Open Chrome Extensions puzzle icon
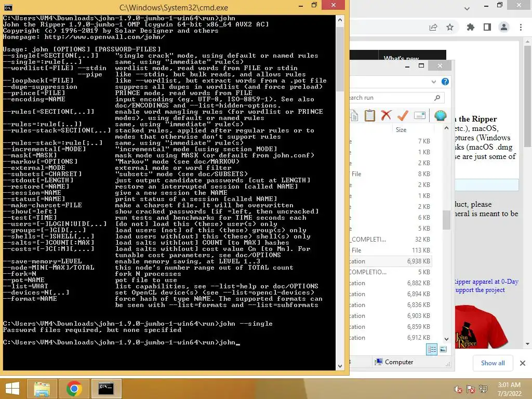 coord(471,27)
